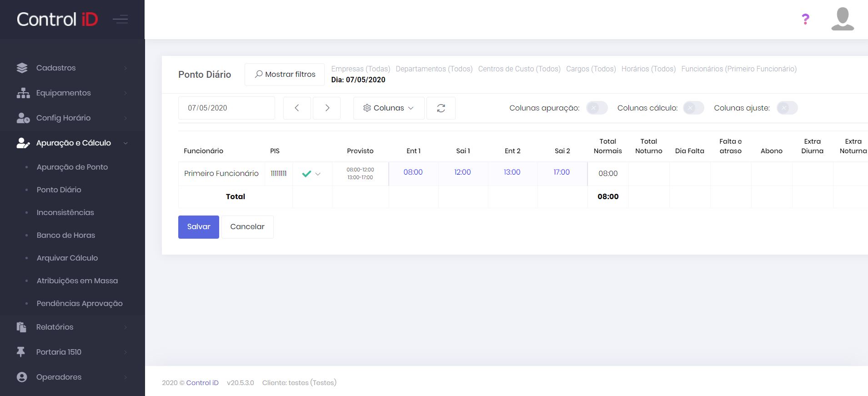Open help via purple question mark
The image size is (868, 396).
coord(805,19)
